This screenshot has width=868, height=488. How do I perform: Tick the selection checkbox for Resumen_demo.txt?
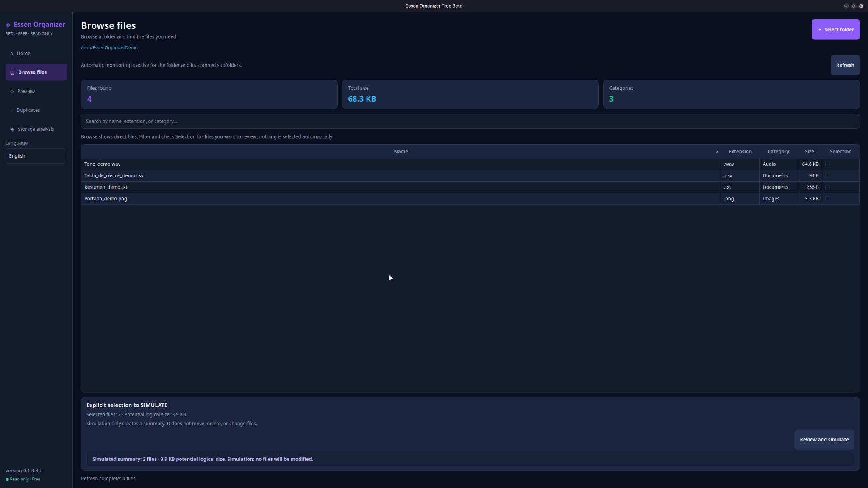pos(827,187)
